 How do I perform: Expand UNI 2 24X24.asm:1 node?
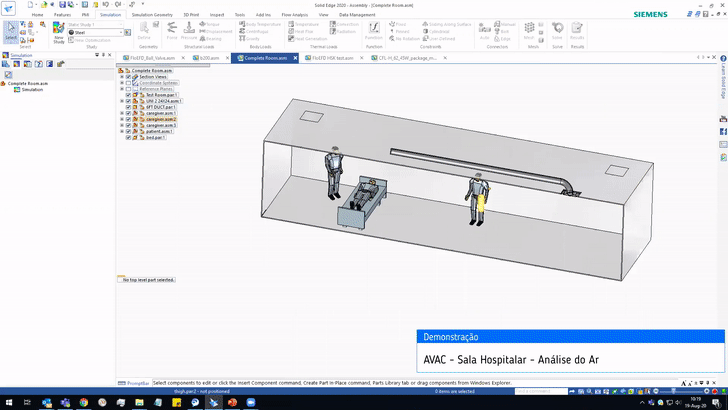tap(122, 101)
